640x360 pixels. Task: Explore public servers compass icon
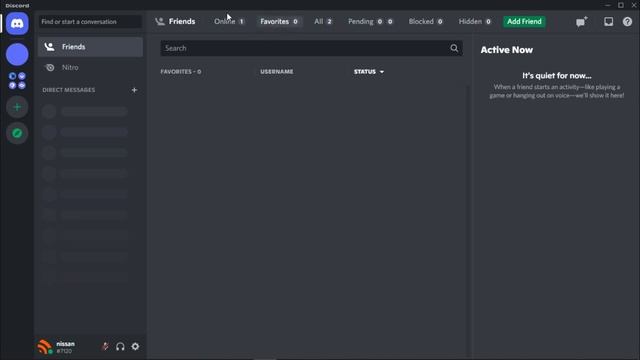[x=17, y=133]
